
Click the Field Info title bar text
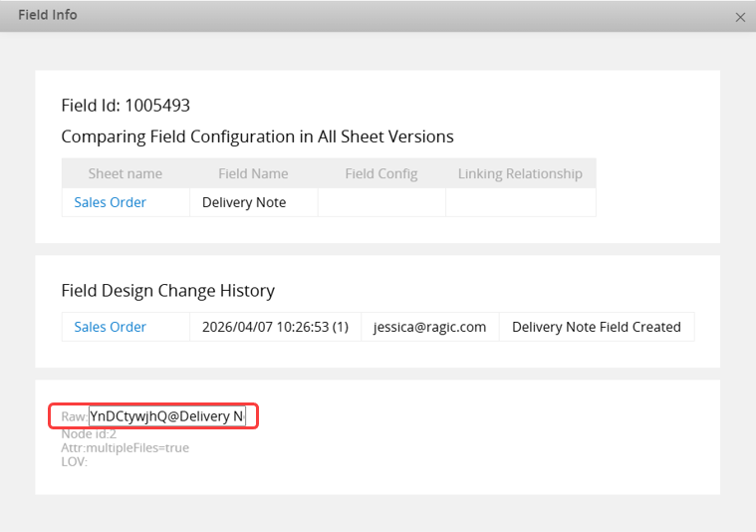(48, 15)
